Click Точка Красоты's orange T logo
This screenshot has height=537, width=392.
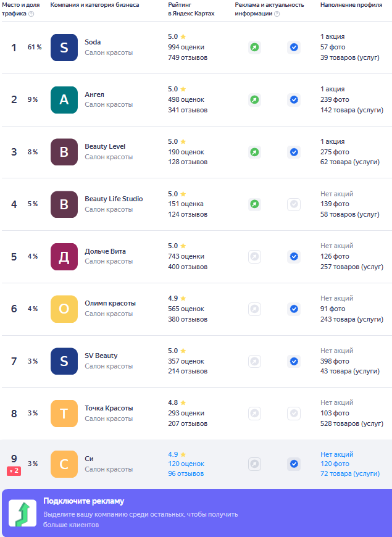coord(64,414)
